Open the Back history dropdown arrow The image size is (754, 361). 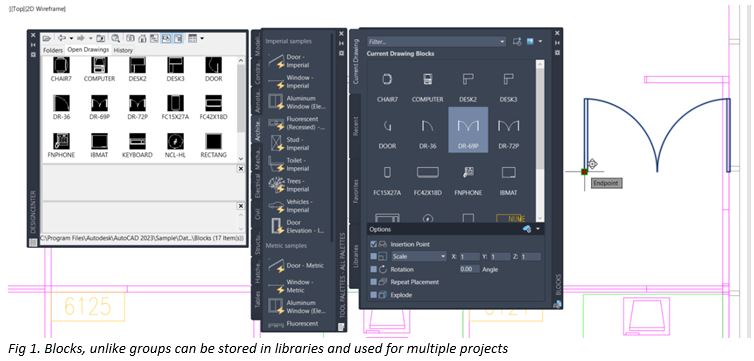71,38
